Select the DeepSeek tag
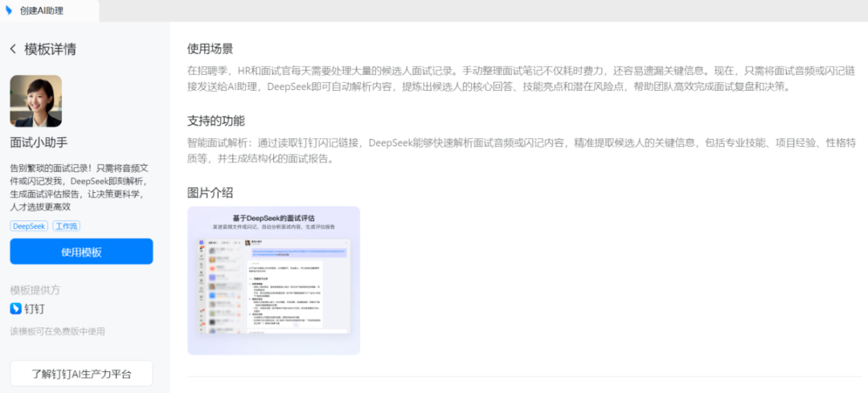The image size is (868, 393). (29, 226)
